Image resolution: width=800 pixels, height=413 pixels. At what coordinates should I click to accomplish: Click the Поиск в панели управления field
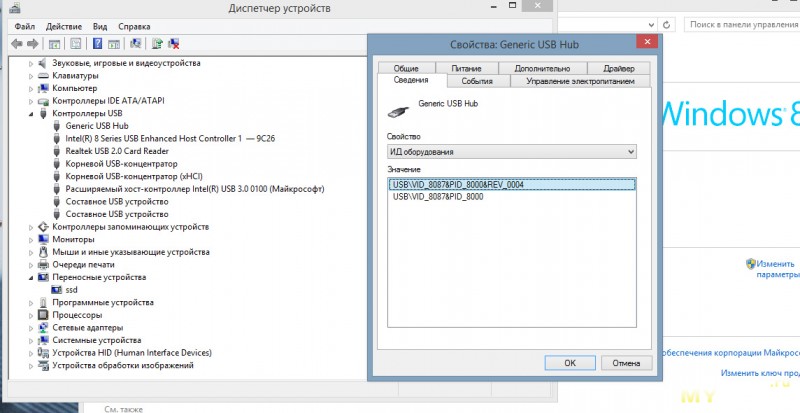pos(743,25)
